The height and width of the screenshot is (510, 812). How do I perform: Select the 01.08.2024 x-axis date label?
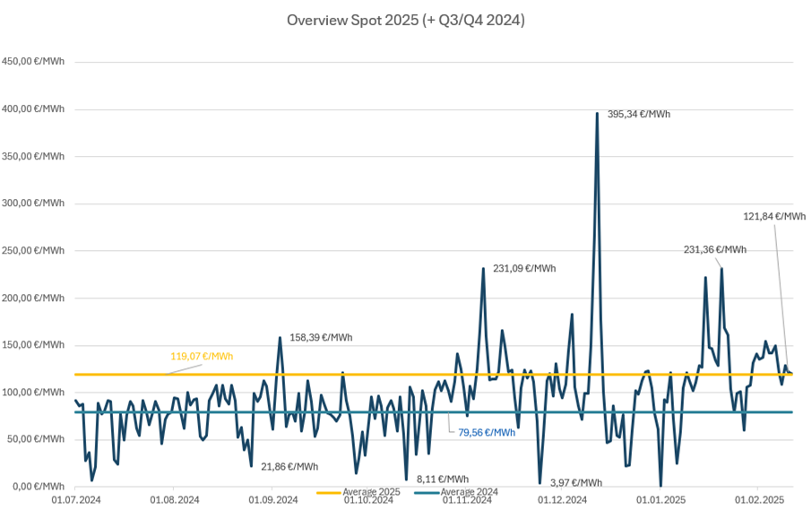(x=174, y=500)
